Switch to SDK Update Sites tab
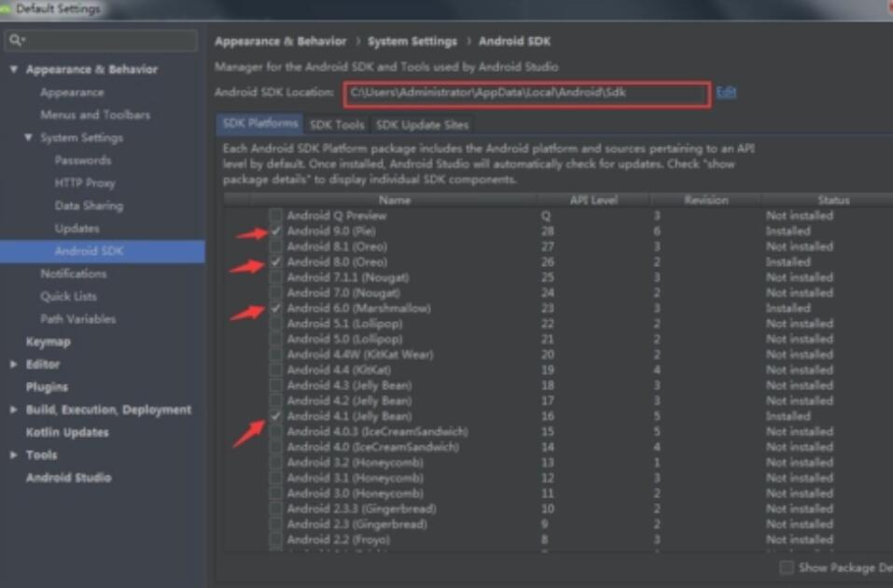The height and width of the screenshot is (588, 893). tap(422, 125)
